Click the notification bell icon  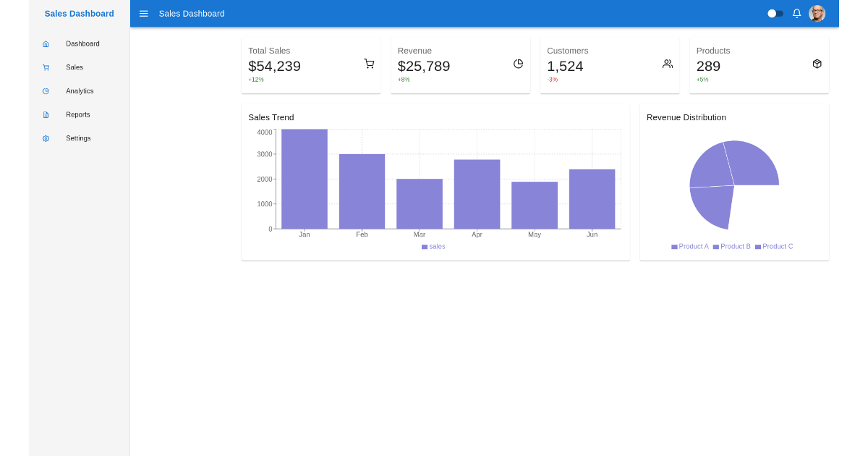[x=796, y=14]
